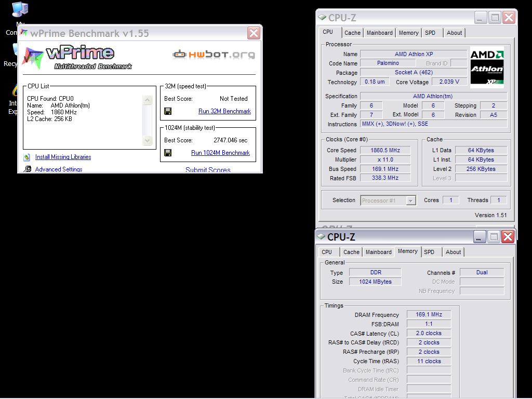Close the bottom CPU-Z Memory window

508,237
